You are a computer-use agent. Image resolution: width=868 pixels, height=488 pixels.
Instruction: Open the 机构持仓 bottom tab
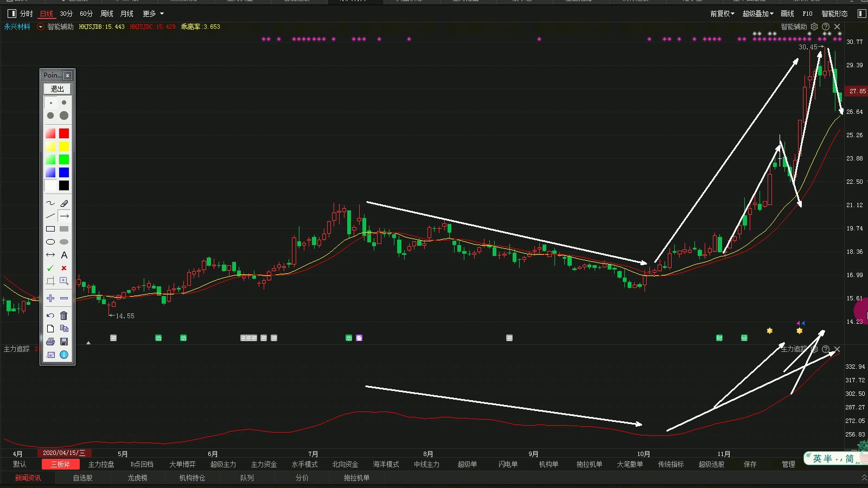[x=192, y=478]
